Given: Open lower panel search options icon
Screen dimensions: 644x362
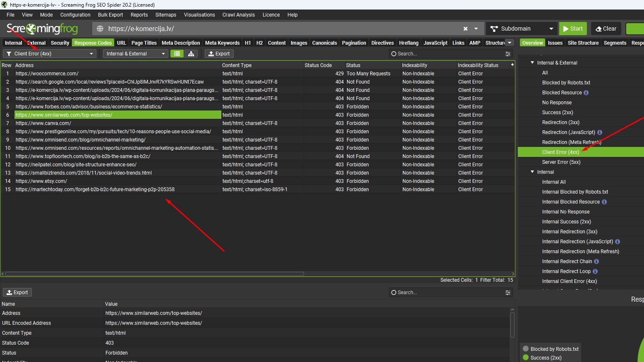Looking at the screenshot, I should tap(508, 292).
